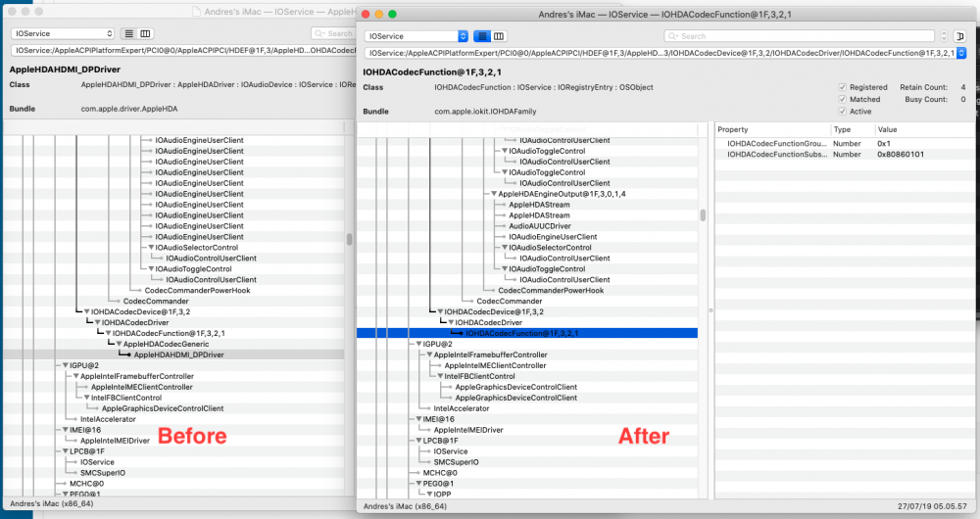Viewport: 980px width, 519px height.
Task: Click the Search field in After window
Action: (800, 36)
